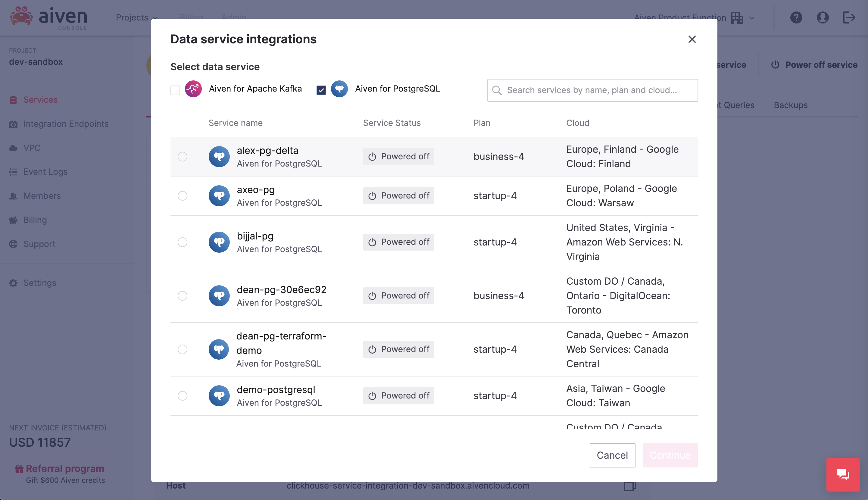Click the dev-sandbox project name

[36, 62]
